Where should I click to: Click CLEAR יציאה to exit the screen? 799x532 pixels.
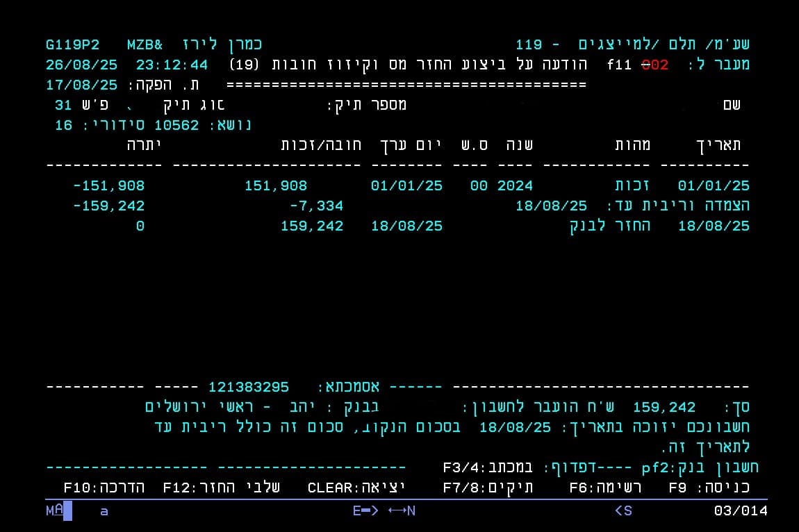pos(356,488)
